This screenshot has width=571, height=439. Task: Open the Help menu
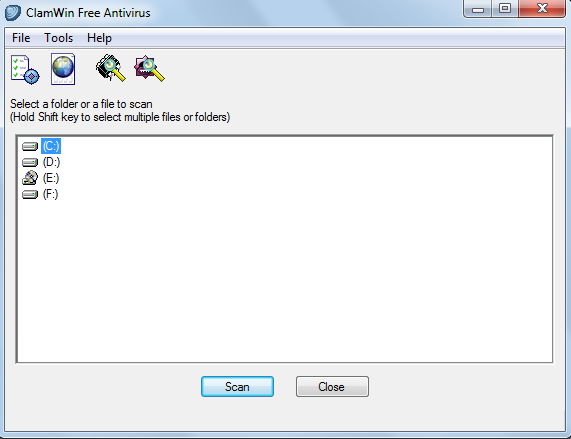99,38
